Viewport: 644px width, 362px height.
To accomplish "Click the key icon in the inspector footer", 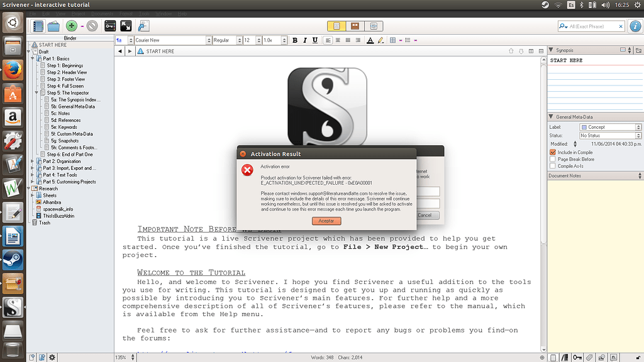I will point(577,357).
